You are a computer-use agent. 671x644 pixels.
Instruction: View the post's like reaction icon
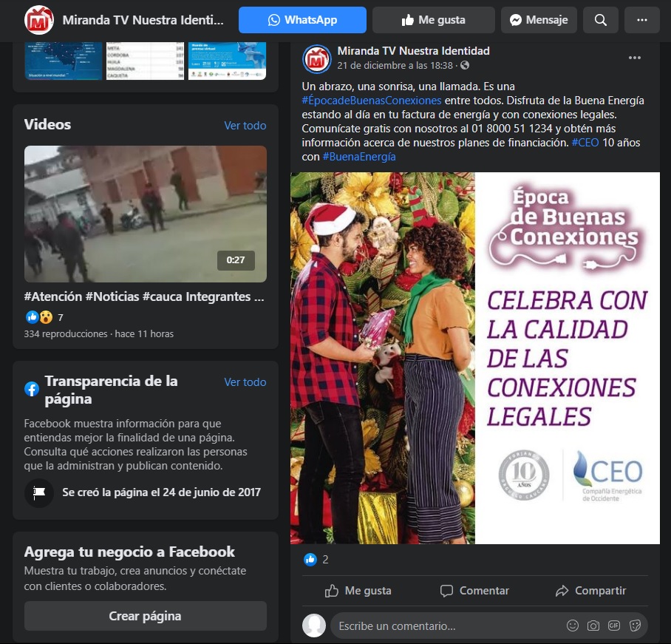click(x=310, y=559)
